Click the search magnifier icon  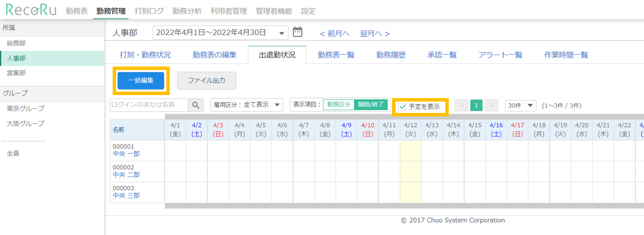[196, 105]
